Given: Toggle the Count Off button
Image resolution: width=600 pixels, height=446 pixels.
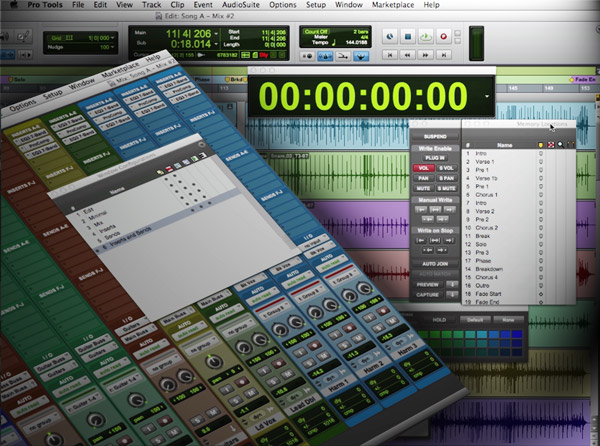Looking at the screenshot, I should pyautogui.click(x=316, y=32).
